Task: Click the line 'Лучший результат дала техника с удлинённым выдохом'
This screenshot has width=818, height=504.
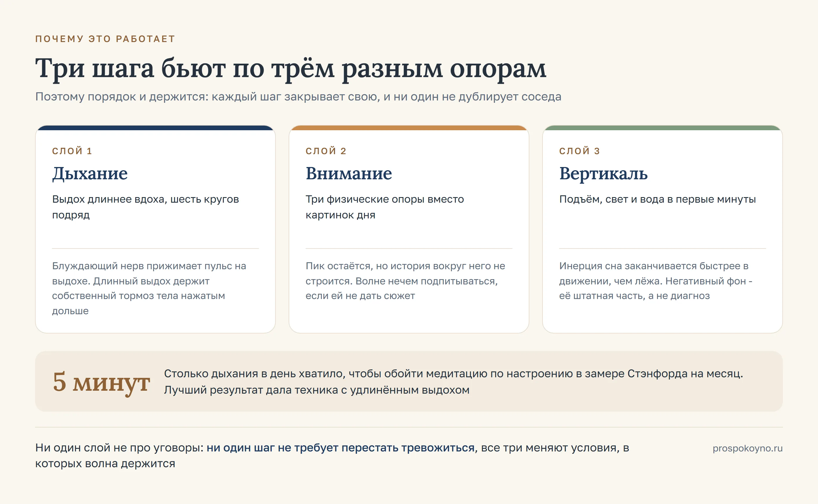Action: [317, 390]
